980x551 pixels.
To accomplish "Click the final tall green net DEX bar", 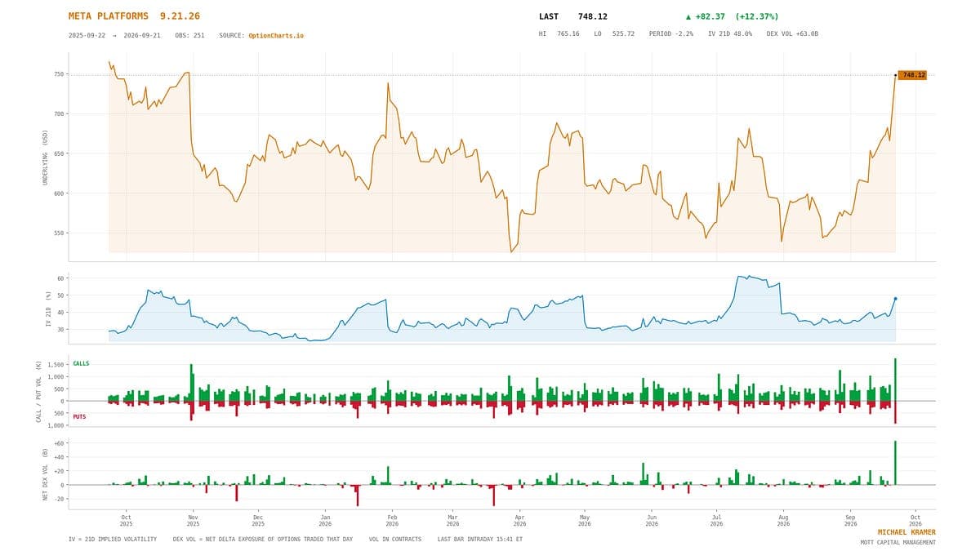I will (895, 463).
